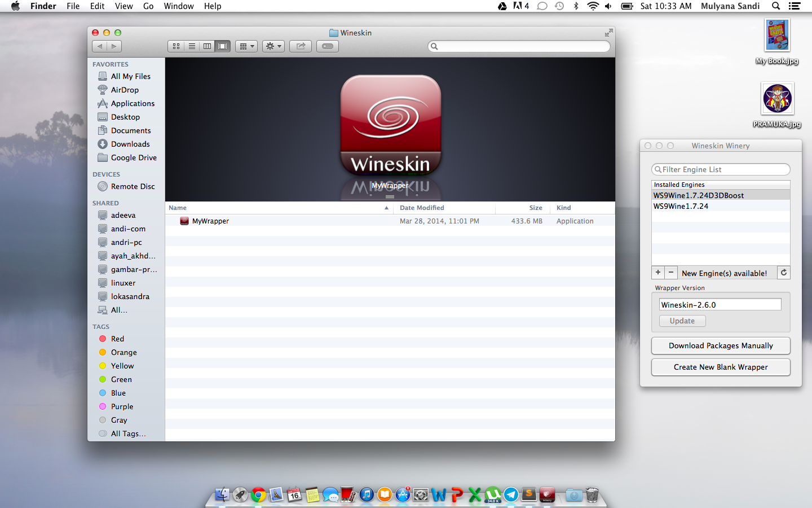Go forward in the Finder window

click(x=114, y=46)
